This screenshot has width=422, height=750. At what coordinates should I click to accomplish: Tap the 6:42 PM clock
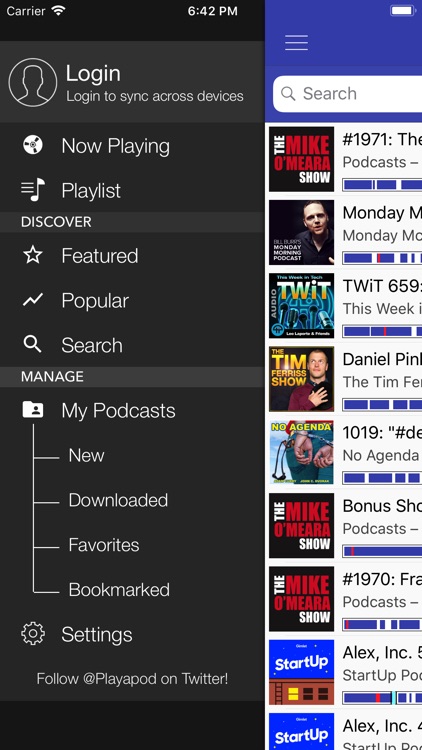pyautogui.click(x=212, y=11)
